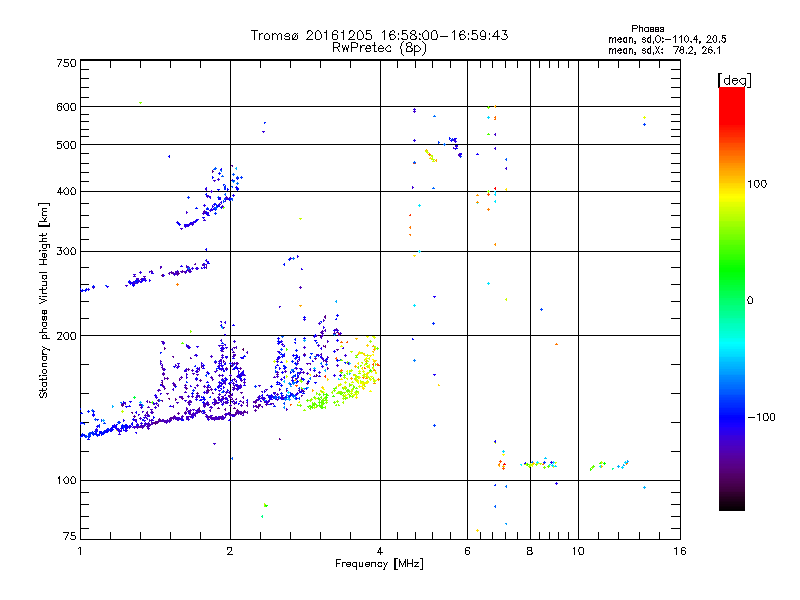Click the y-axis tick label '200'
Image resolution: width=800 pixels, height=600 pixels.
point(66,336)
